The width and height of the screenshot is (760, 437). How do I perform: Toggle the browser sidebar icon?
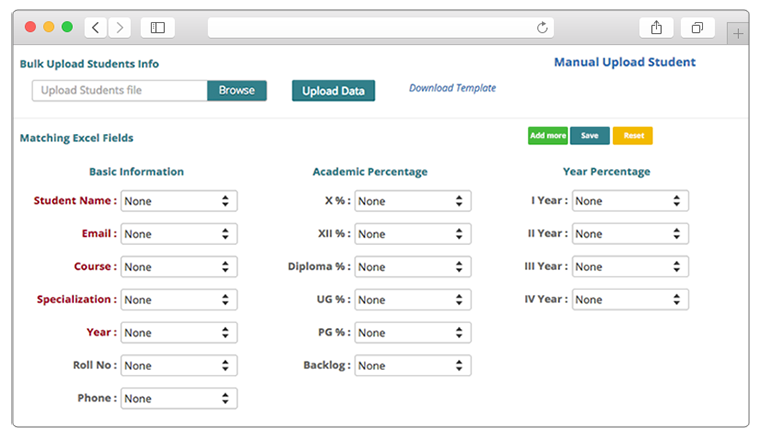tap(158, 28)
